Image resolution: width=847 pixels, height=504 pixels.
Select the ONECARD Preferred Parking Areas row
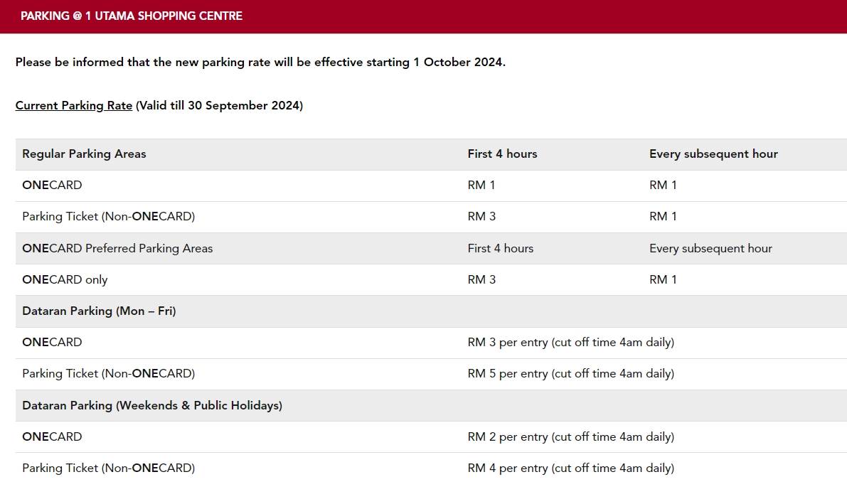(x=431, y=249)
